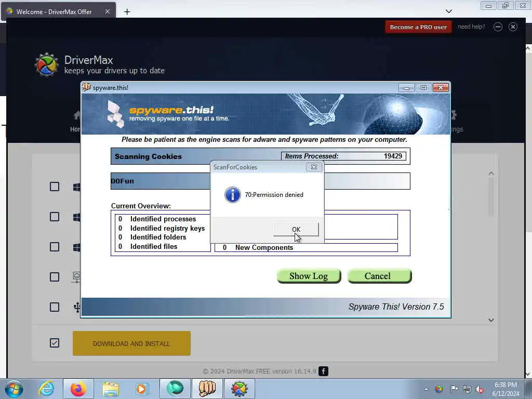Viewport: 532px width, 399px height.
Task: Toggle the fifth driver checkbox in DriverMax list
Action: tap(55, 307)
